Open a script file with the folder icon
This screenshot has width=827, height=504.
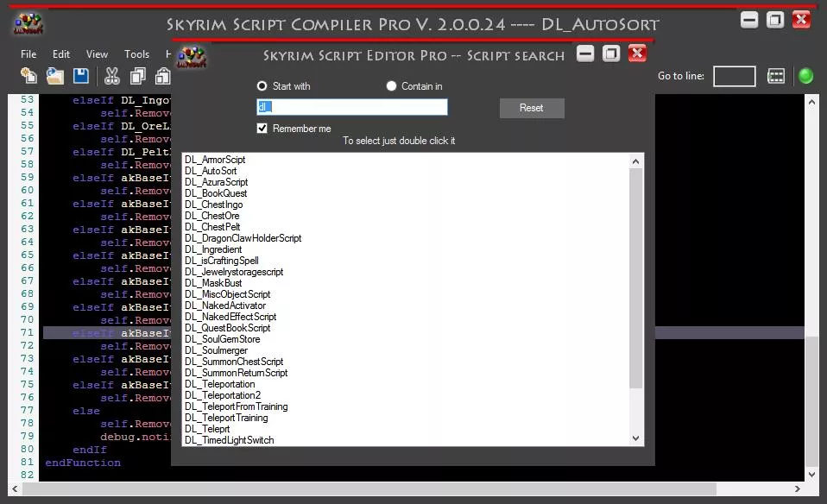click(x=55, y=76)
